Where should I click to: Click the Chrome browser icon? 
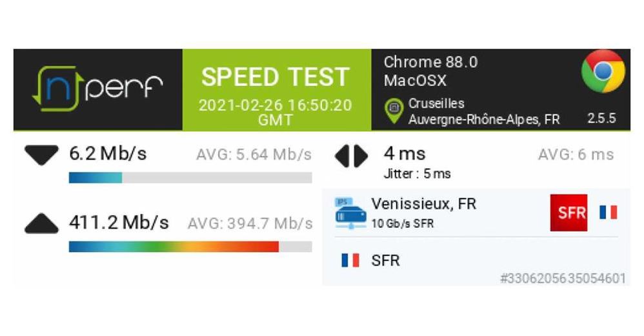point(602,72)
